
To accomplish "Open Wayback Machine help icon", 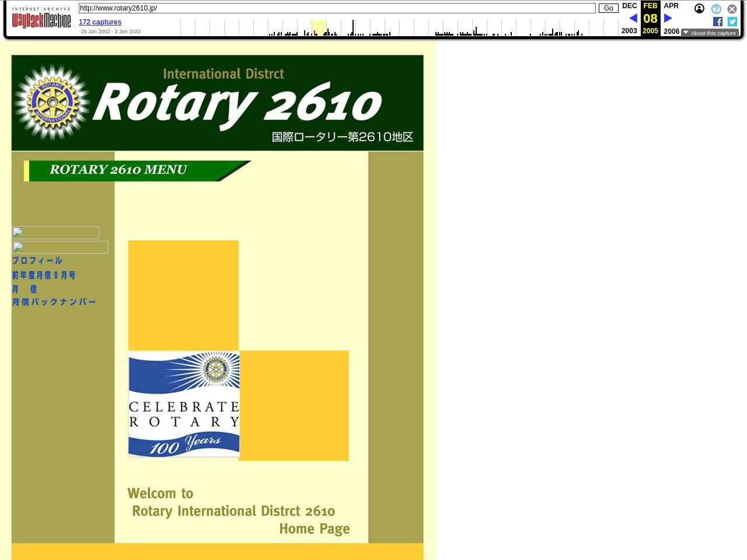I will (x=716, y=9).
